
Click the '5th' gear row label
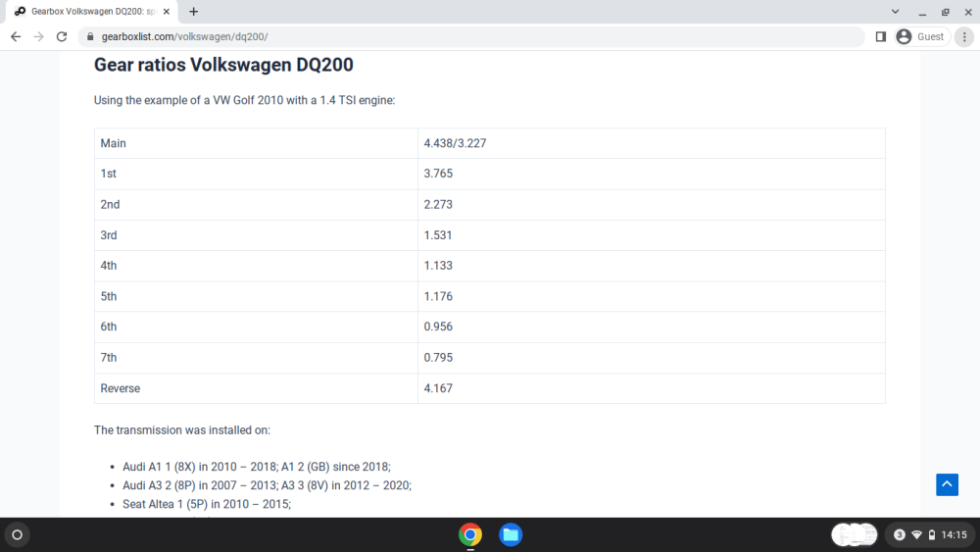109,296
